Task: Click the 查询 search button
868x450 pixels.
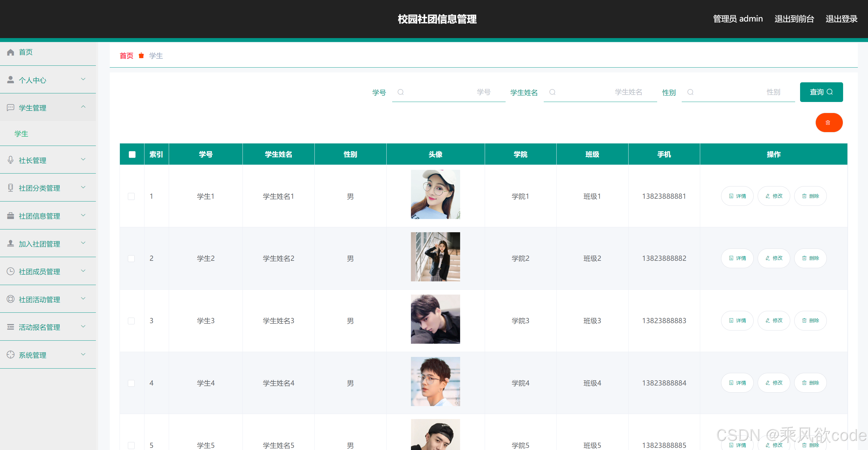Action: tap(821, 92)
